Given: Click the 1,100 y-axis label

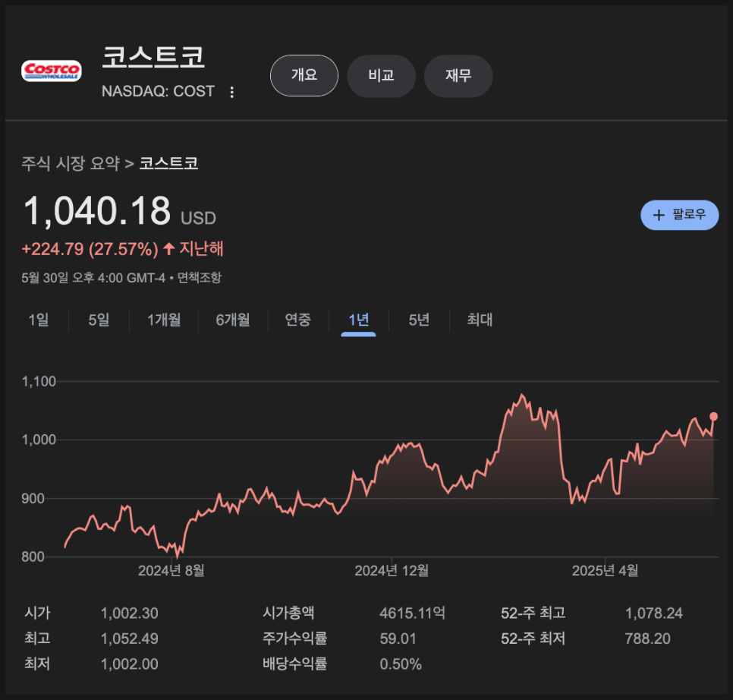Looking at the screenshot, I should point(39,382).
